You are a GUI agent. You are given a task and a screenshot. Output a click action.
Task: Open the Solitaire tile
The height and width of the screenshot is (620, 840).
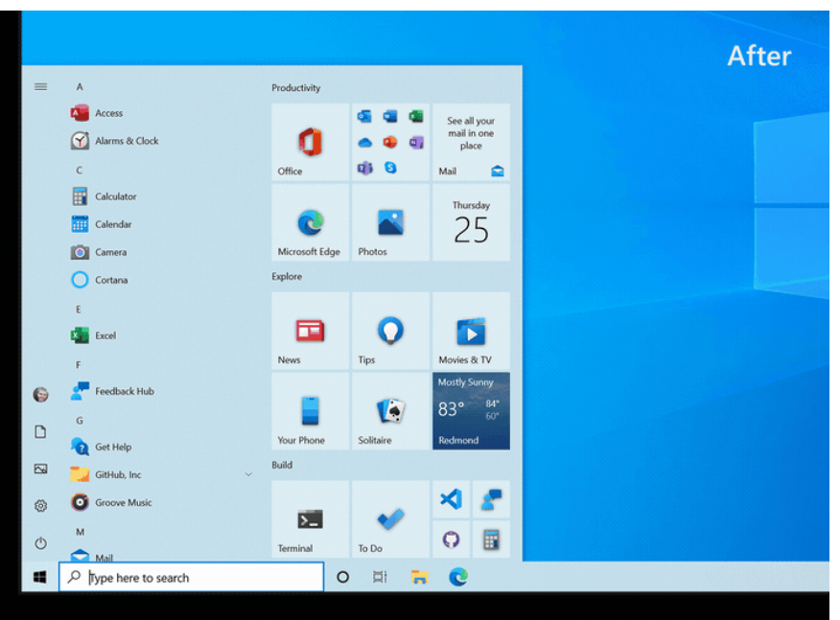pyautogui.click(x=390, y=412)
